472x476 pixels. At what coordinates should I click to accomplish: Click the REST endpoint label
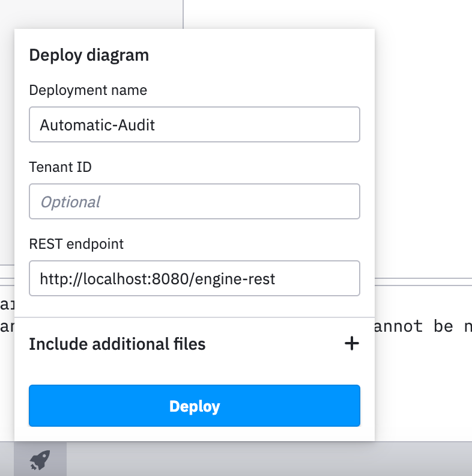coord(76,244)
